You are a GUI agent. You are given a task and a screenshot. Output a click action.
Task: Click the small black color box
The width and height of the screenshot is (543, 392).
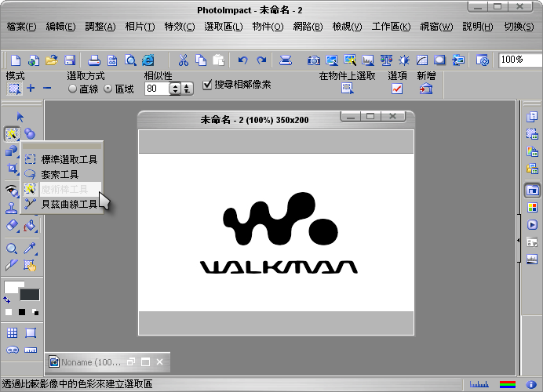22,312
